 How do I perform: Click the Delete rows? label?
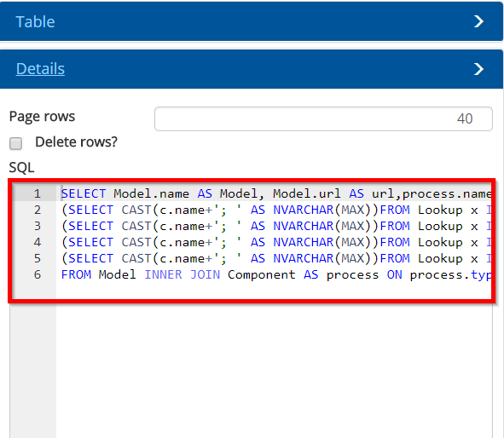click(76, 142)
